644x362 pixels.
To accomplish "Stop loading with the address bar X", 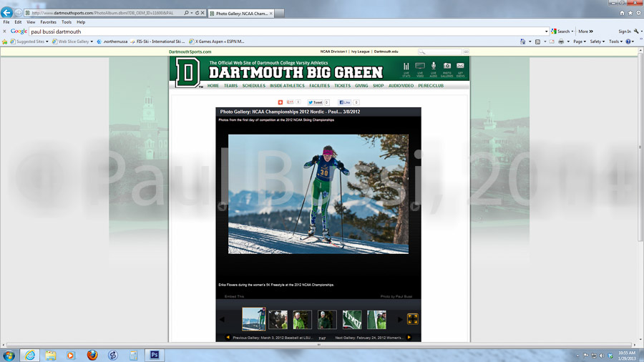I will [203, 13].
